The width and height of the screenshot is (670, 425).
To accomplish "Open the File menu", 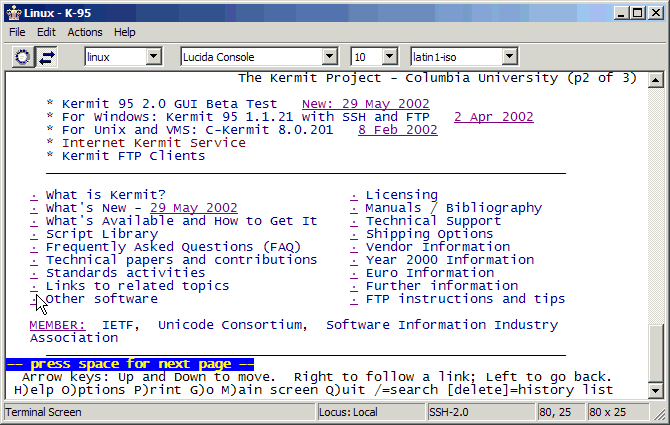I will click(x=17, y=32).
